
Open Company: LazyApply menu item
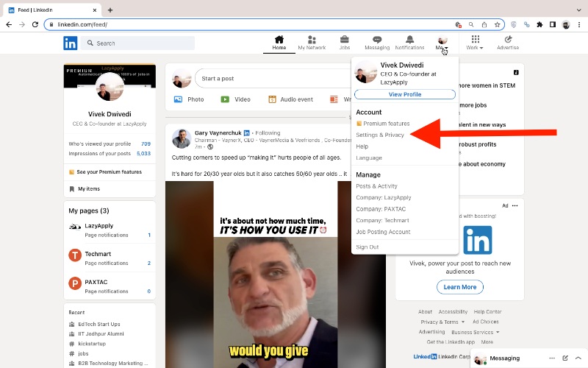(x=384, y=197)
